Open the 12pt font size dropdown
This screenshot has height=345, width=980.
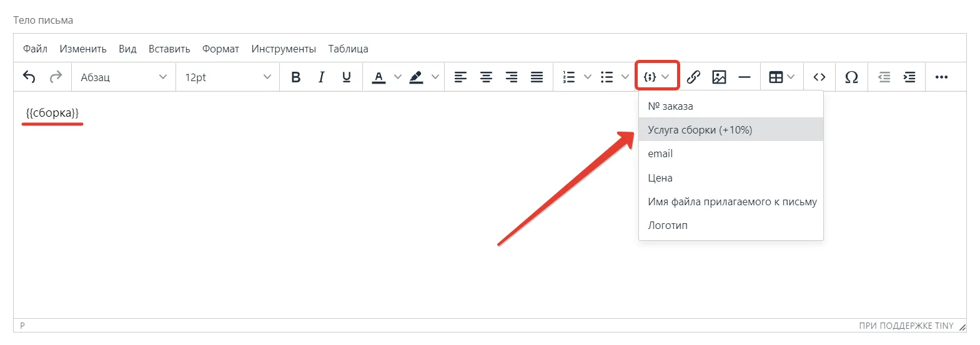pos(227,77)
